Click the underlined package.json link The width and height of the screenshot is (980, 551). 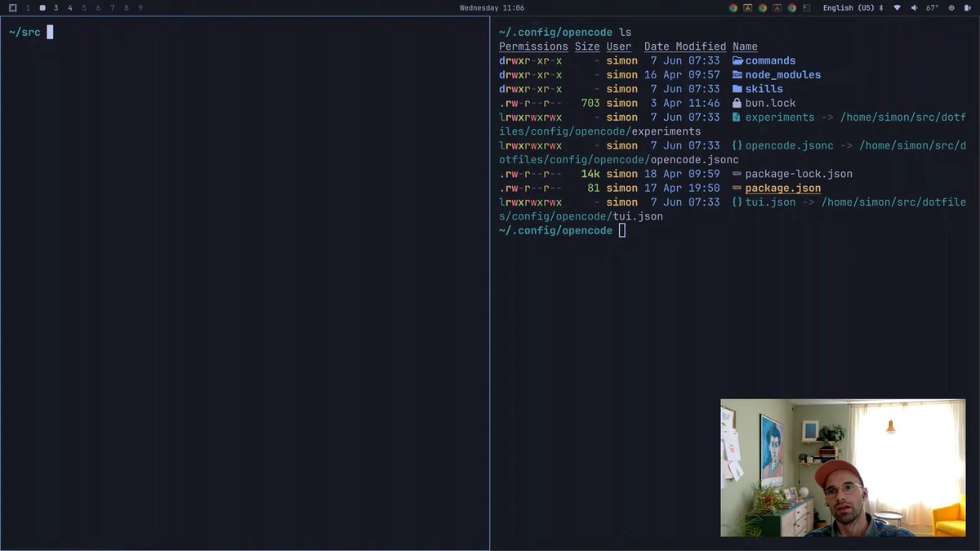click(x=783, y=188)
